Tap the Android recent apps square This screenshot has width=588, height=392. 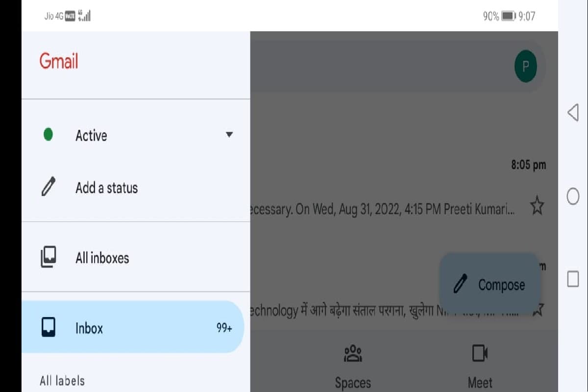[x=573, y=279]
